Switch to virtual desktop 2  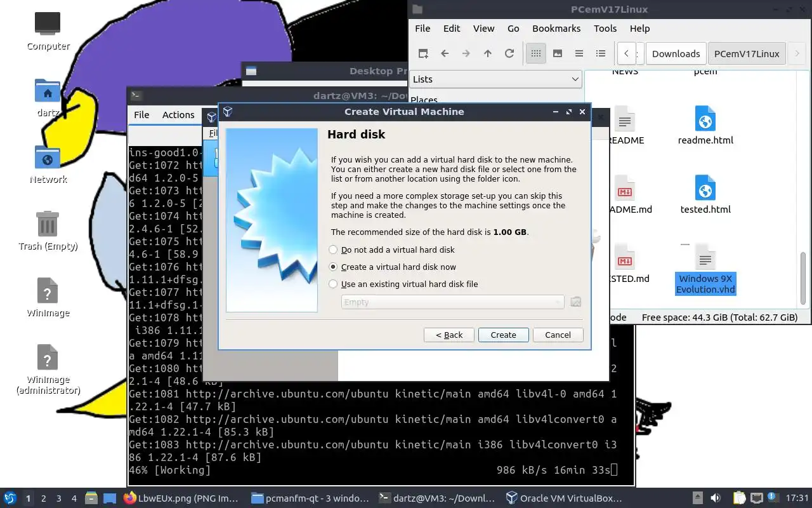pos(44,498)
